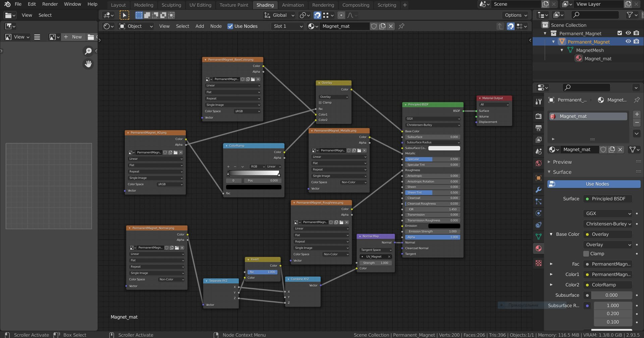Click the Subsurface Color white swatch
Screen dimensions: 644x338
tap(444, 148)
